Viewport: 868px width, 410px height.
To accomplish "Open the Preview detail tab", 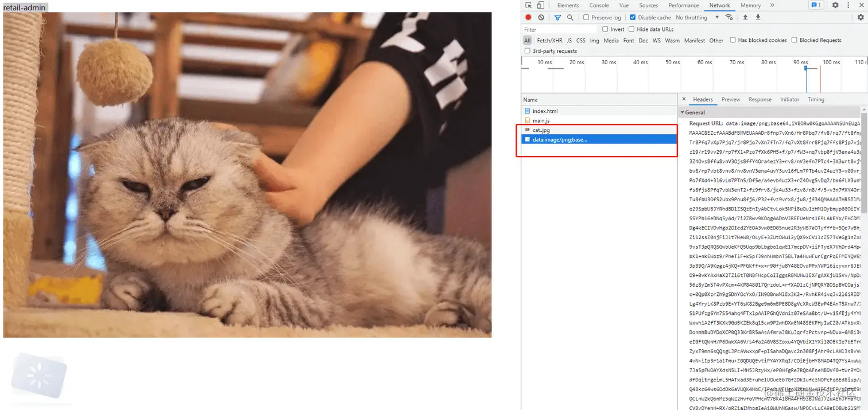I will tap(731, 99).
